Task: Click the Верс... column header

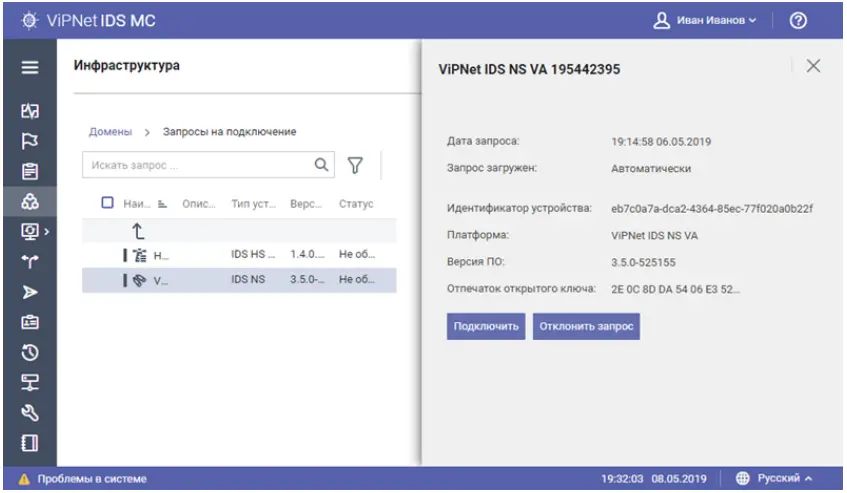Action: point(306,204)
